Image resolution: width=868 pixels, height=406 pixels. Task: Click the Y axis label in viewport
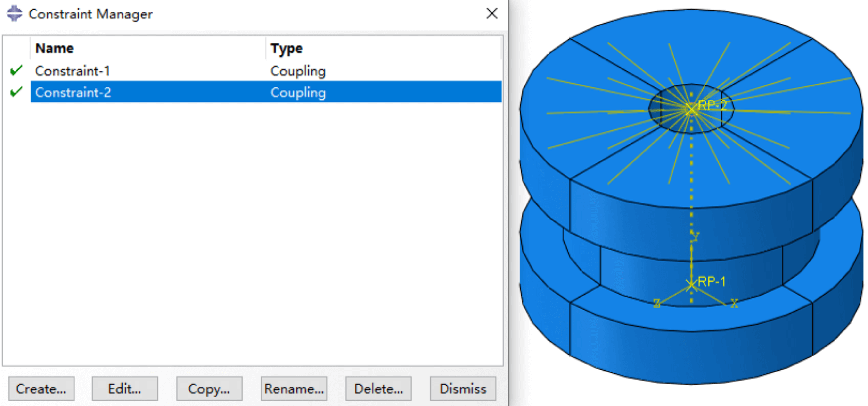coord(696,236)
